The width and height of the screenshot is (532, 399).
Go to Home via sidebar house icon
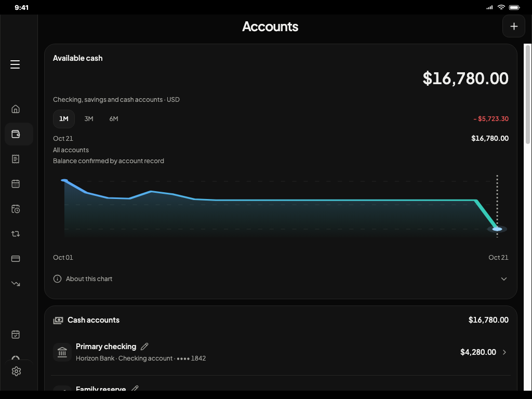coord(16,109)
